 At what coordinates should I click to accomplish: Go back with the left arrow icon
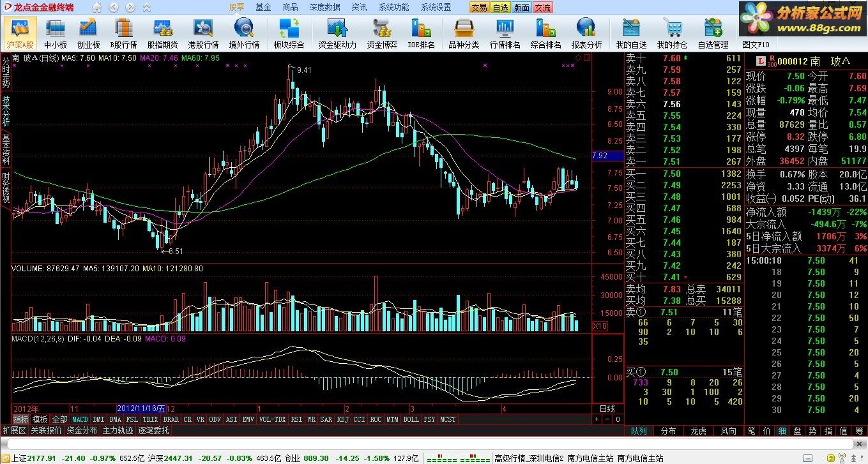[x=114, y=8]
